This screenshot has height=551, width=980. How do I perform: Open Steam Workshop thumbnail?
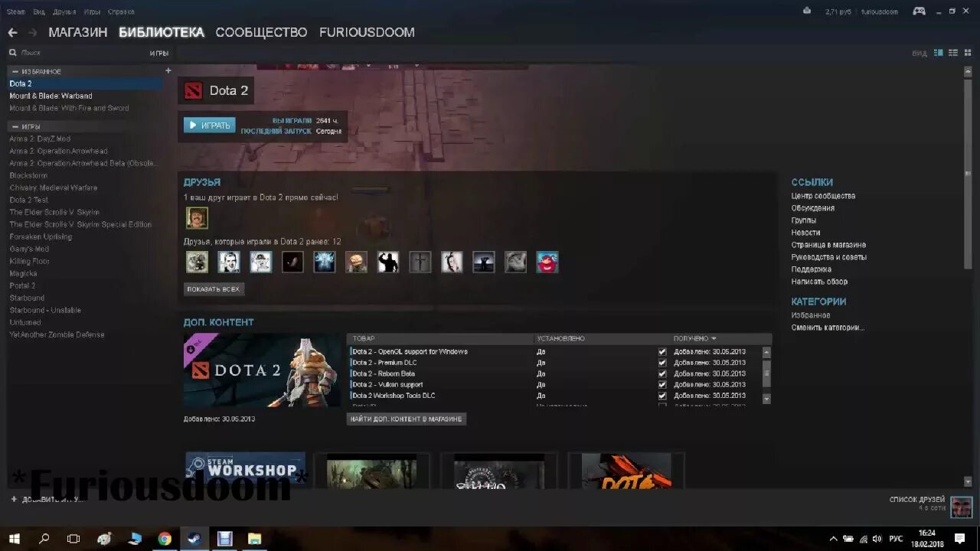click(x=245, y=470)
